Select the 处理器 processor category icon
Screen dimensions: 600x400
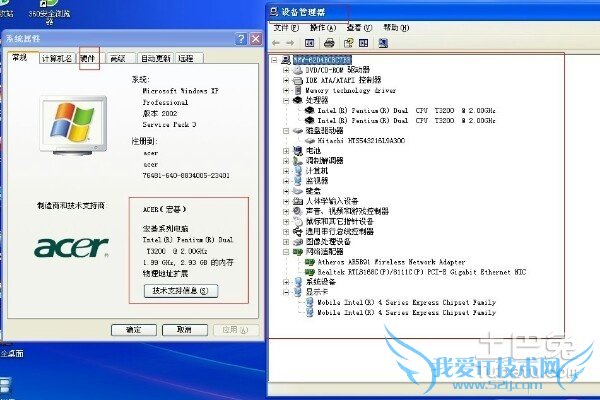[x=298, y=100]
